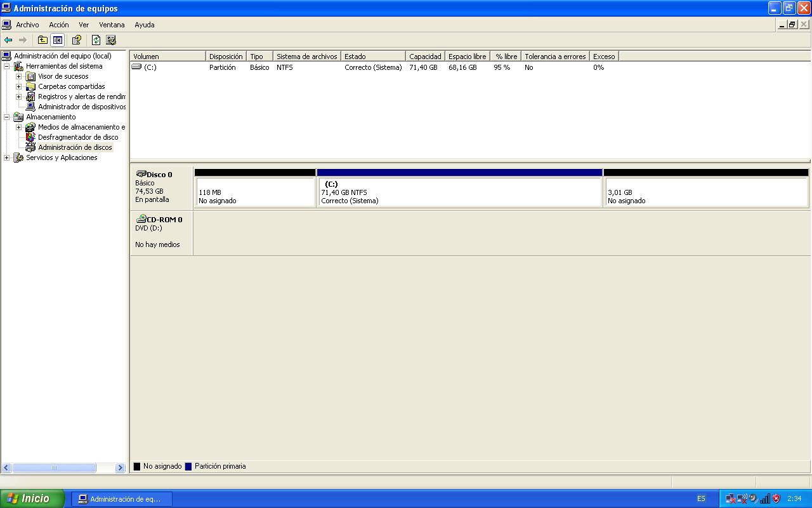This screenshot has height=508, width=812.
Task: Sort by the Disposición column header
Action: pyautogui.click(x=226, y=57)
